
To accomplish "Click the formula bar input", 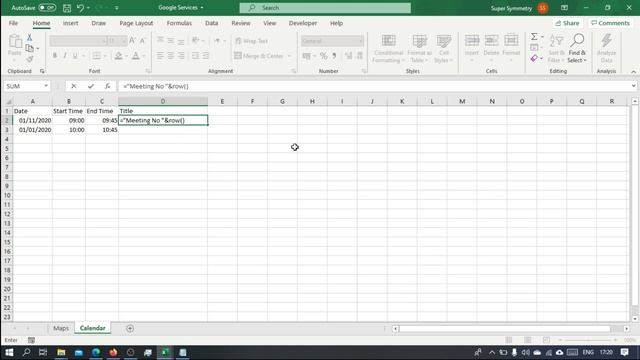I will pyautogui.click(x=373, y=86).
